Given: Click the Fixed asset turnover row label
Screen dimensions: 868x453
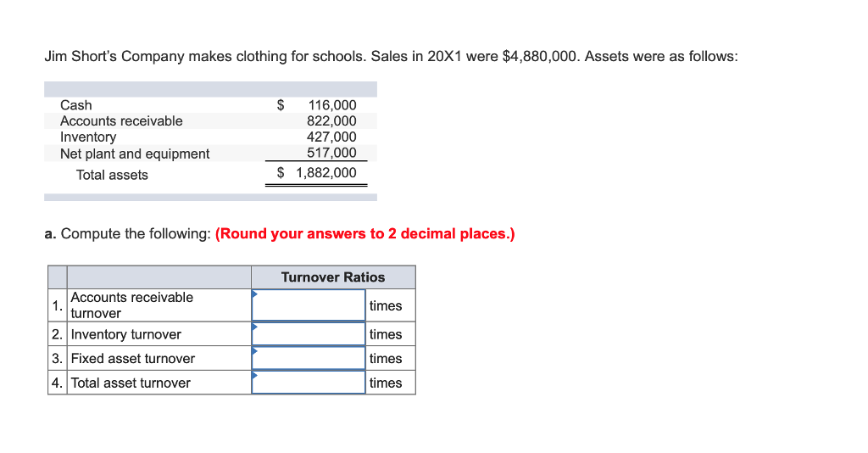Looking at the screenshot, I should coord(133,359).
